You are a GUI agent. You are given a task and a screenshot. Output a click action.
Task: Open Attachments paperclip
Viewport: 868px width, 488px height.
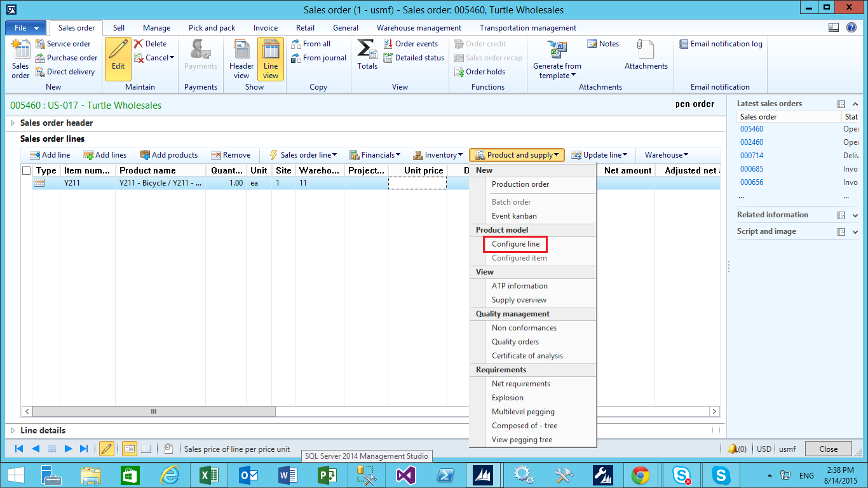[646, 55]
